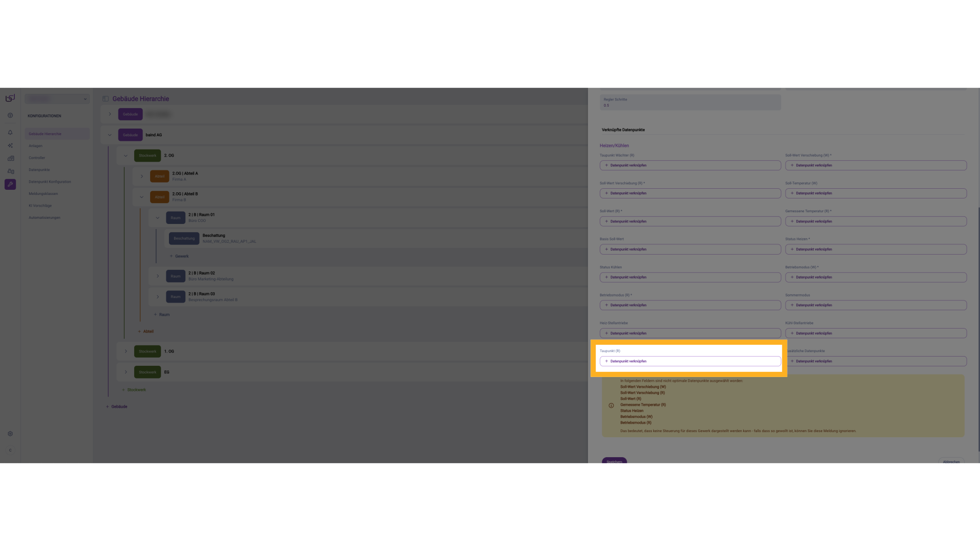Click the app logo at top left
This screenshot has height=551, width=980.
(x=10, y=98)
